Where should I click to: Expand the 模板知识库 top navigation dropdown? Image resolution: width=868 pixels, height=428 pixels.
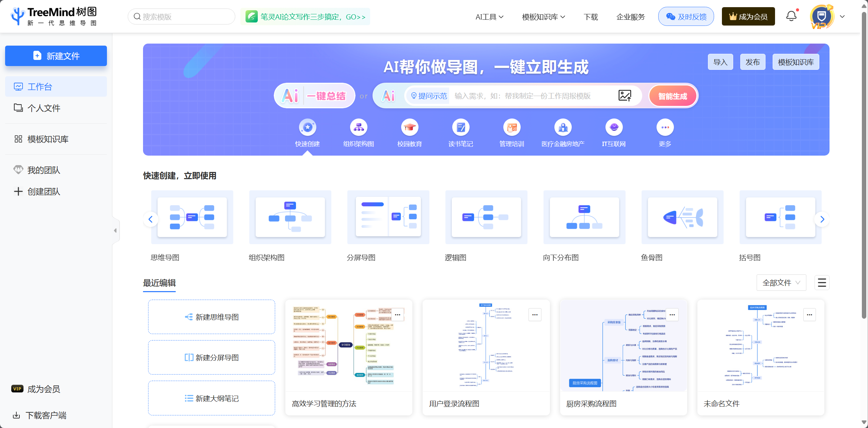[543, 17]
